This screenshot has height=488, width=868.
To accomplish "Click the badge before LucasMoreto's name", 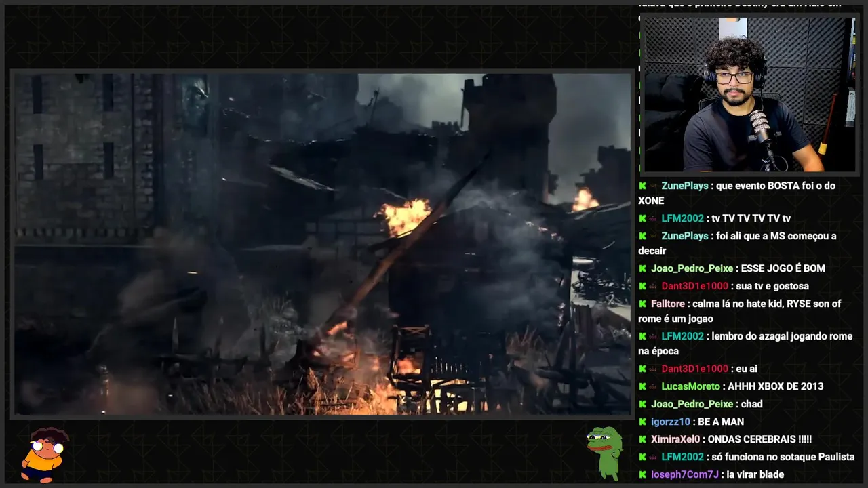I will click(654, 386).
